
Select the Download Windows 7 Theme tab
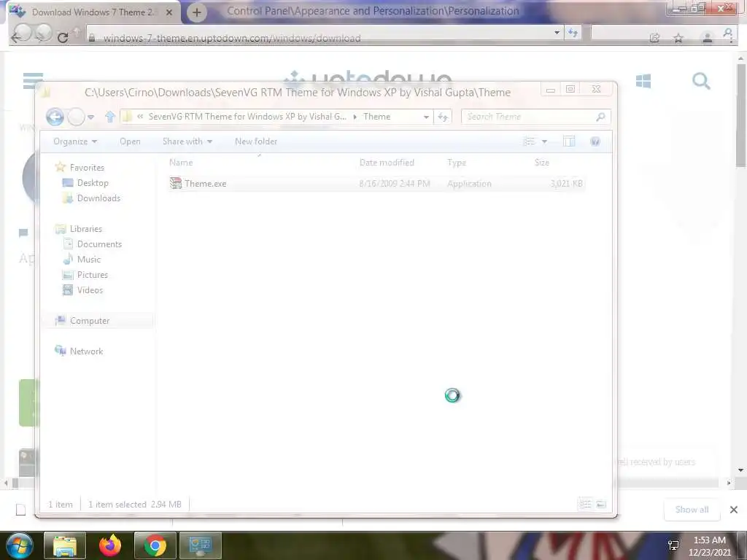click(93, 12)
